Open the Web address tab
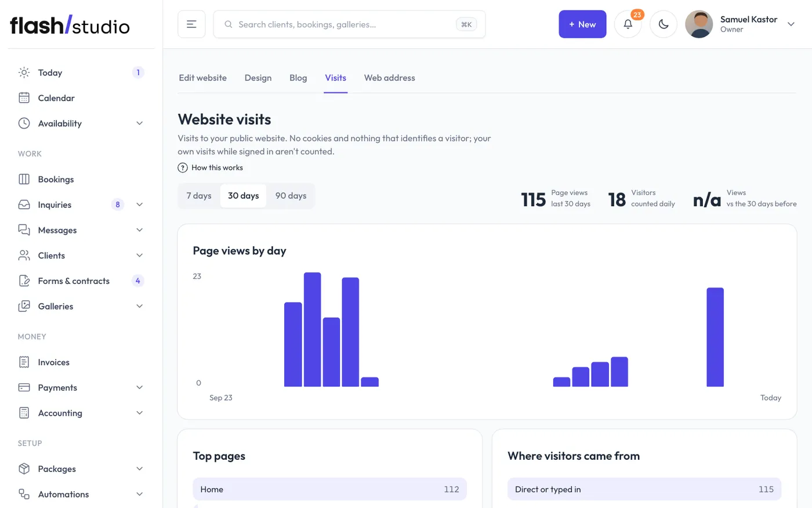Viewport: 812px width, 508px height. point(390,78)
